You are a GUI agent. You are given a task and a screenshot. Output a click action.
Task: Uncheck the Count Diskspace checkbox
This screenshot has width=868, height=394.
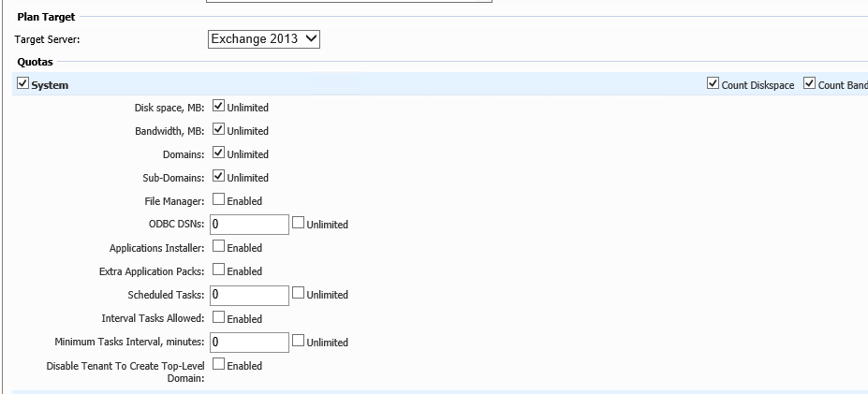coord(713,83)
